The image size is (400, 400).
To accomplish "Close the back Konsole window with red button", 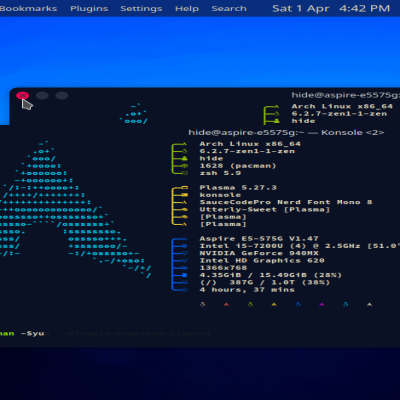I will (22, 96).
